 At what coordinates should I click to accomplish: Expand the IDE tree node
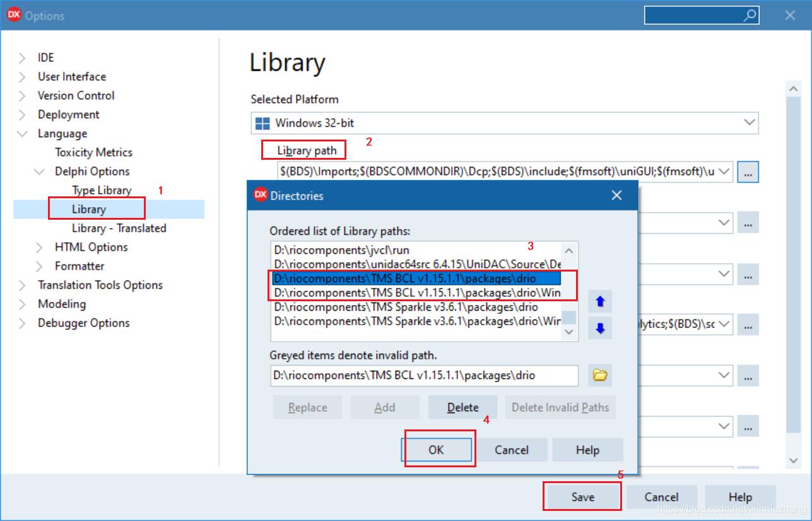[x=23, y=58]
